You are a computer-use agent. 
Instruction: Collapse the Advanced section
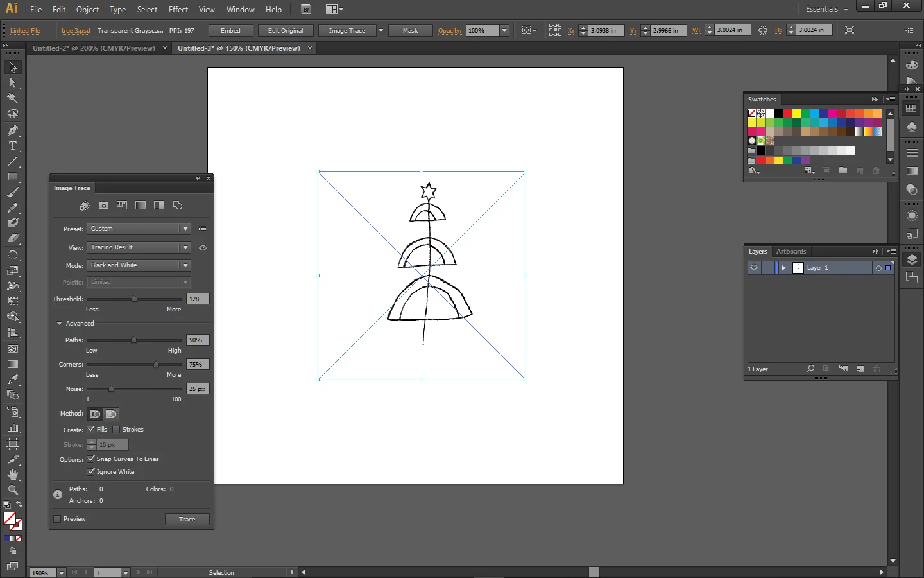59,324
